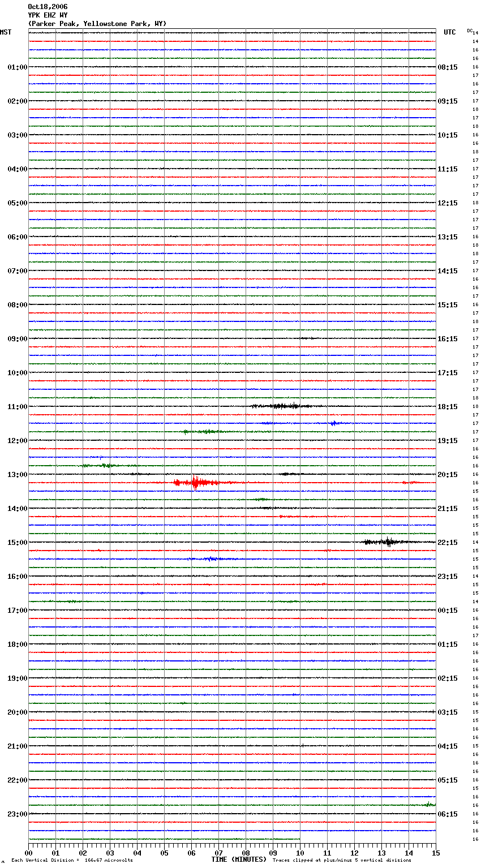The height and width of the screenshot is (868, 481).
Task: Click the "14:00" MST time label
Action: (17, 509)
